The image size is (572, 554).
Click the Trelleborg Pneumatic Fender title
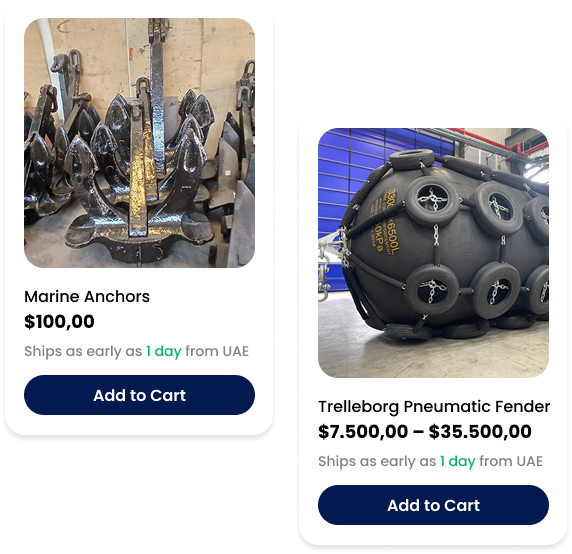434,407
